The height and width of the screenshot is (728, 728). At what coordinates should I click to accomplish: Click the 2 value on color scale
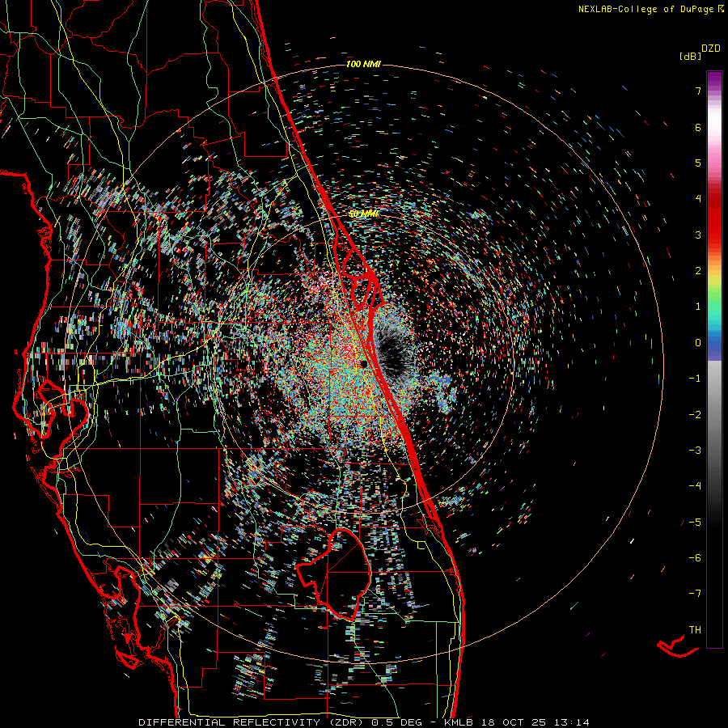(698, 271)
